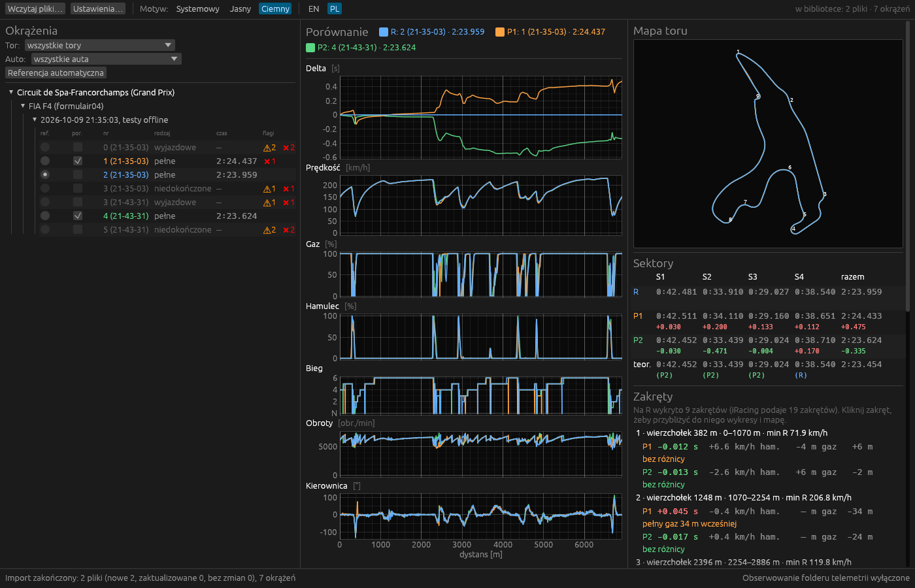Set lap 1 (21-35-03) as reference lap
915x588 pixels.
tap(45, 161)
